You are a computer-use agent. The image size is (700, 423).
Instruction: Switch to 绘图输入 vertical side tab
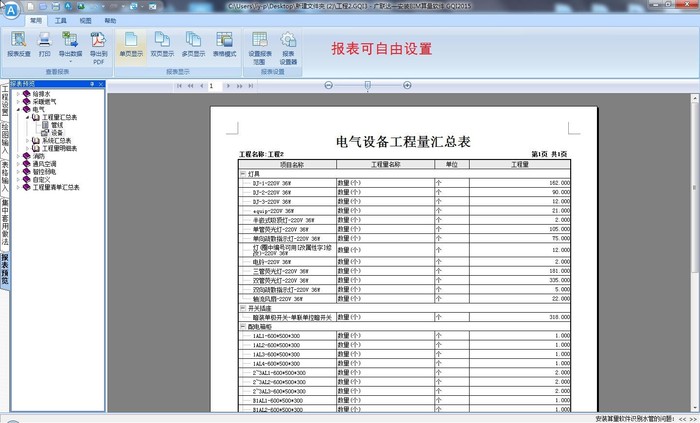click(x=5, y=139)
